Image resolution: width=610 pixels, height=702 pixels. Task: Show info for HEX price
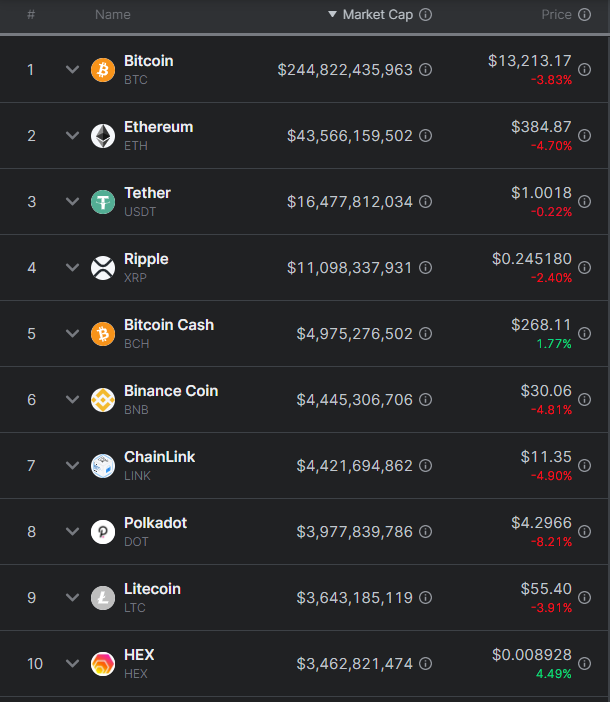(x=584, y=664)
